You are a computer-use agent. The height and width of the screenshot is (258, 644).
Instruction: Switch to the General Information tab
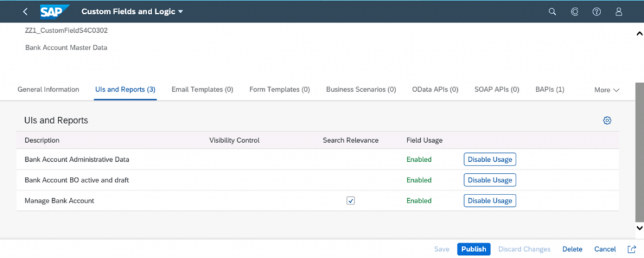coord(48,89)
